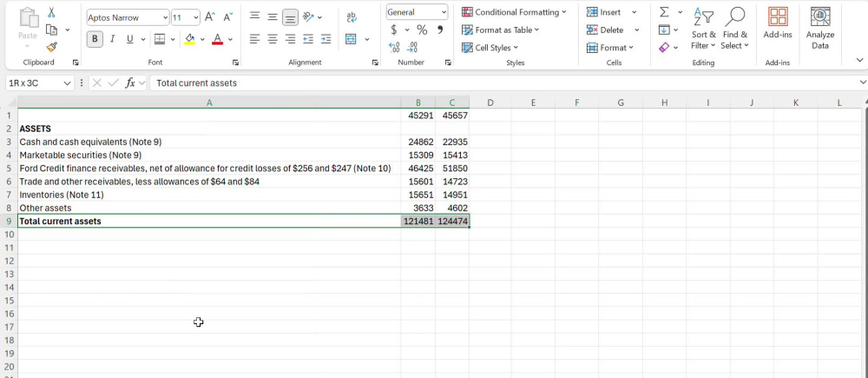Click the Top Align icon

254,17
